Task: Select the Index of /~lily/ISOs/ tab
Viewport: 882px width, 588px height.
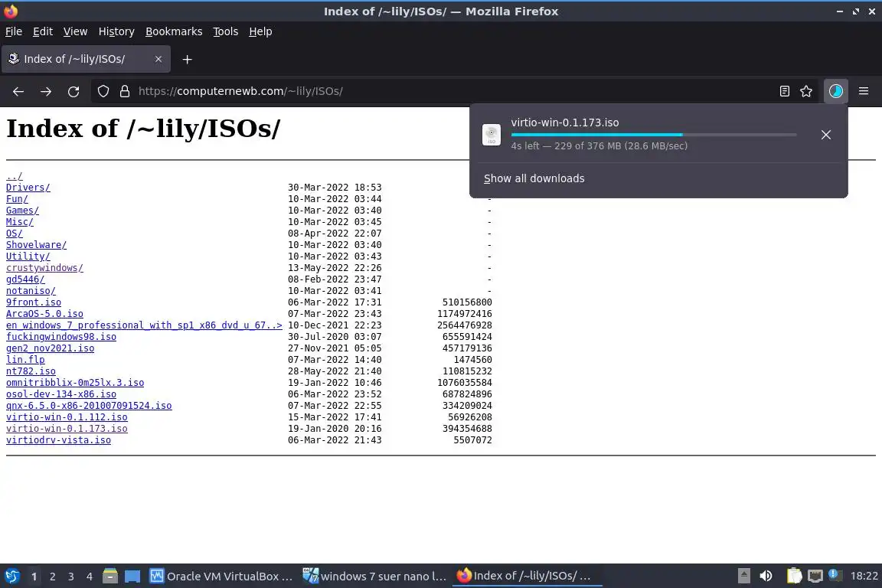Action: pos(86,59)
